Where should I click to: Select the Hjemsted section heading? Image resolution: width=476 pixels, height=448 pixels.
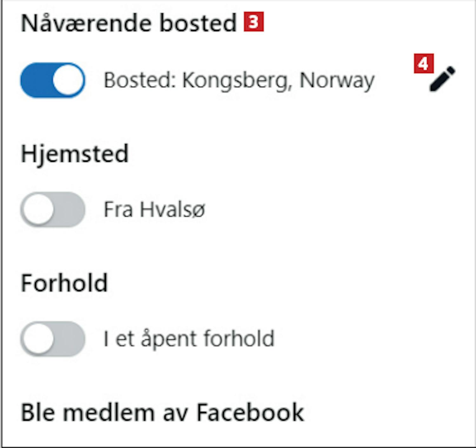(75, 154)
